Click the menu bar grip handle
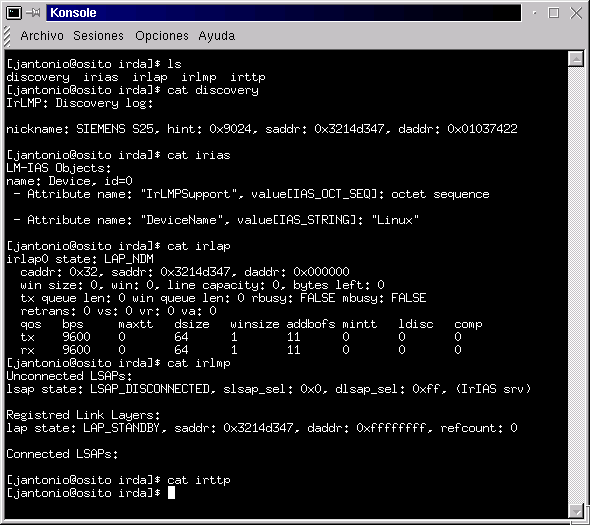 click(x=7, y=36)
